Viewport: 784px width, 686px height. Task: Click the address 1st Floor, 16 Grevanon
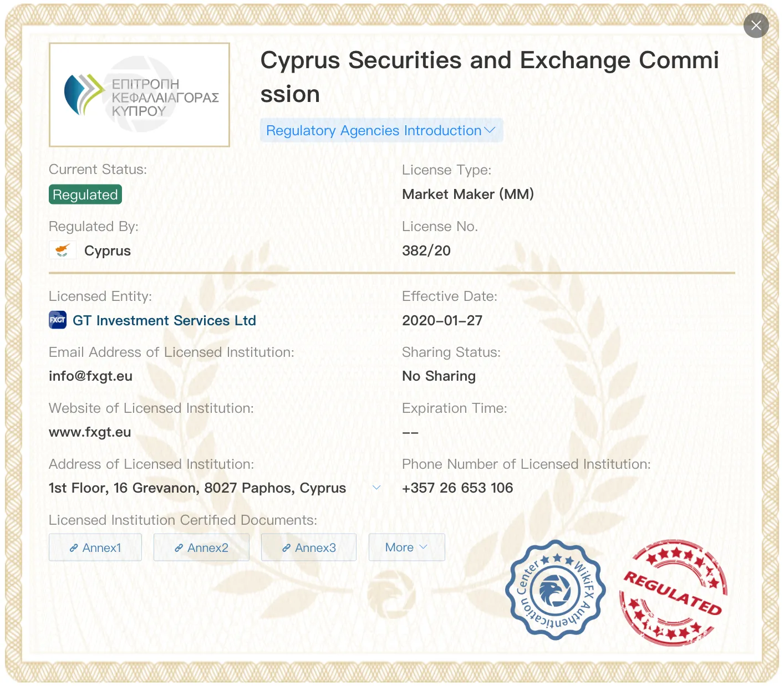tap(197, 488)
